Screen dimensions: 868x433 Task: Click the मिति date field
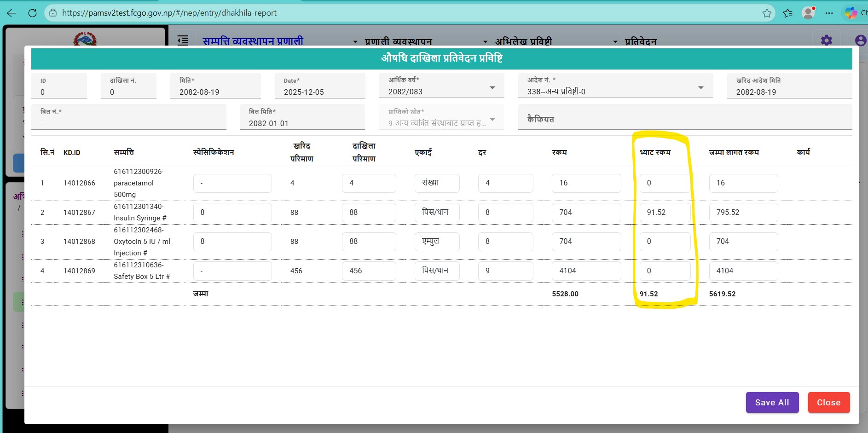point(215,86)
